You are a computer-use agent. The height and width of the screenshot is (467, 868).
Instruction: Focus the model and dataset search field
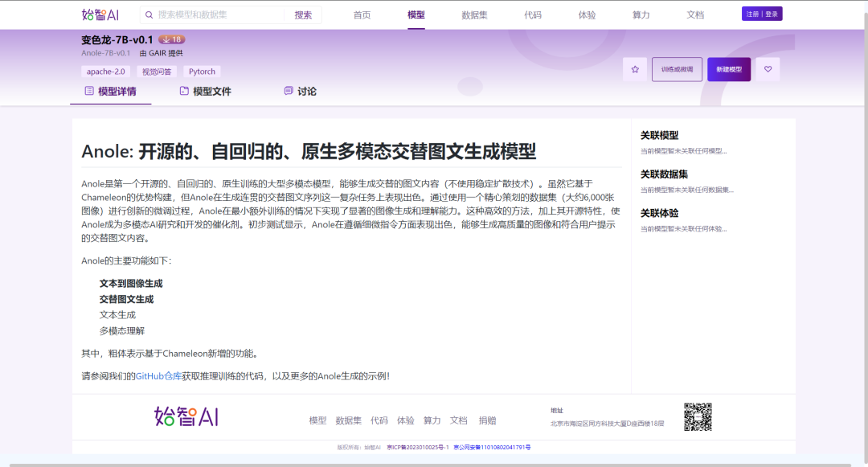click(x=219, y=15)
